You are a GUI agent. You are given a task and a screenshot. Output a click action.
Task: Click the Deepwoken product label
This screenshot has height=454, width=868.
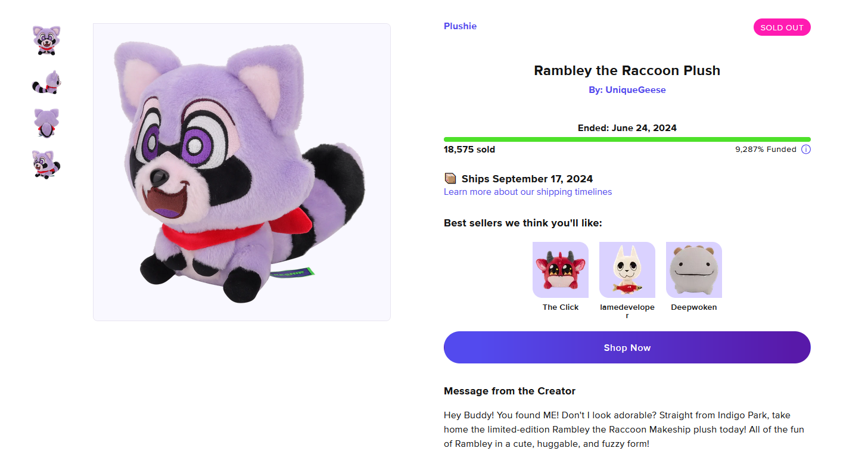(694, 307)
